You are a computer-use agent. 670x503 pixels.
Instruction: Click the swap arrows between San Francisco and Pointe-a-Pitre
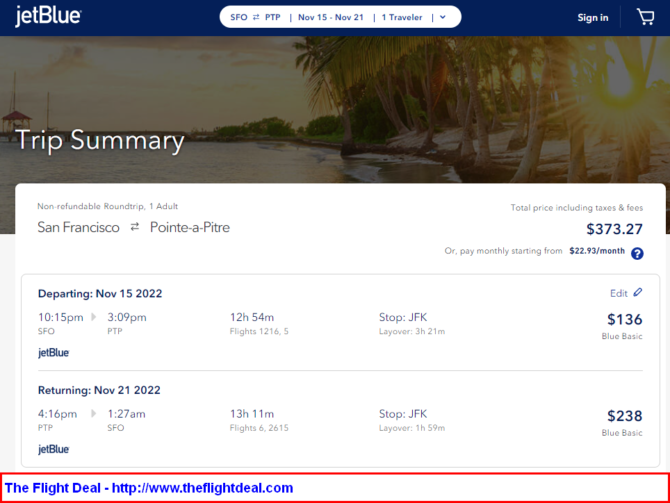135,227
